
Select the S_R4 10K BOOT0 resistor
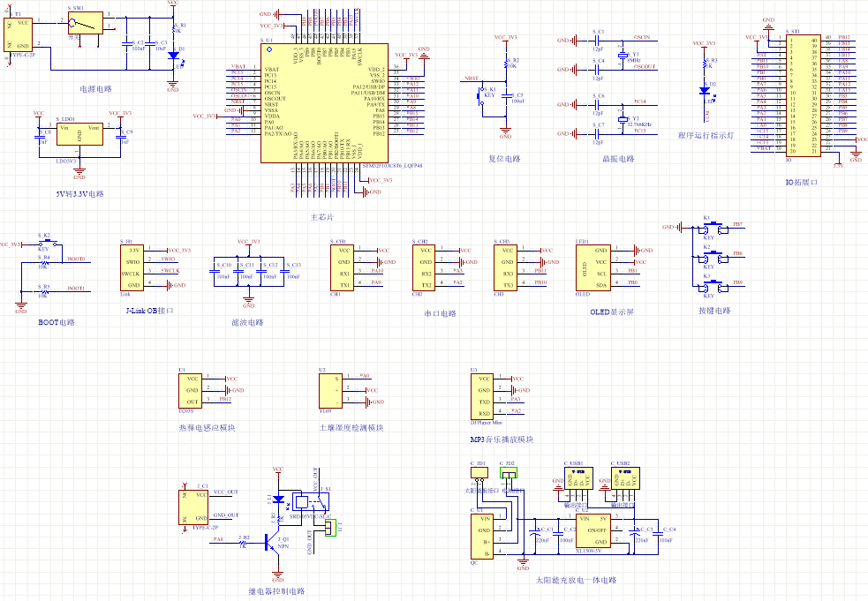[x=43, y=262]
